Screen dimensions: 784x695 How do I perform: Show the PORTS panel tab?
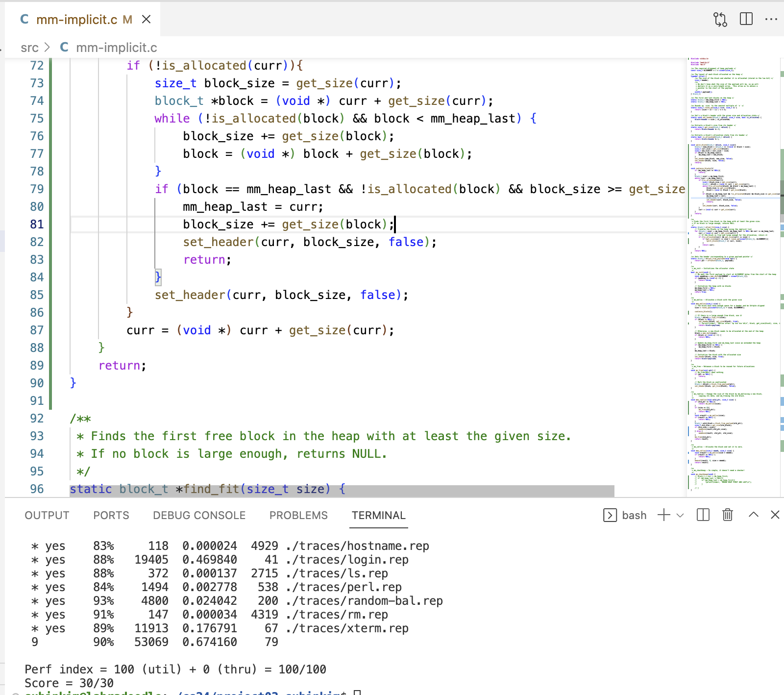point(111,515)
